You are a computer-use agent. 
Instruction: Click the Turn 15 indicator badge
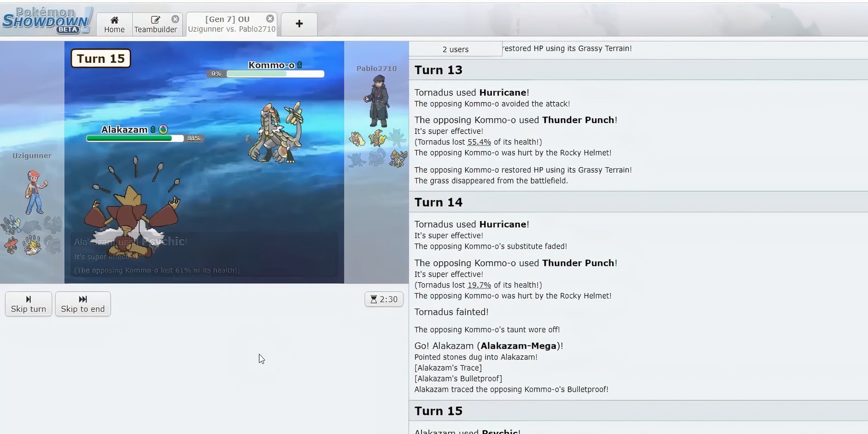point(101,59)
